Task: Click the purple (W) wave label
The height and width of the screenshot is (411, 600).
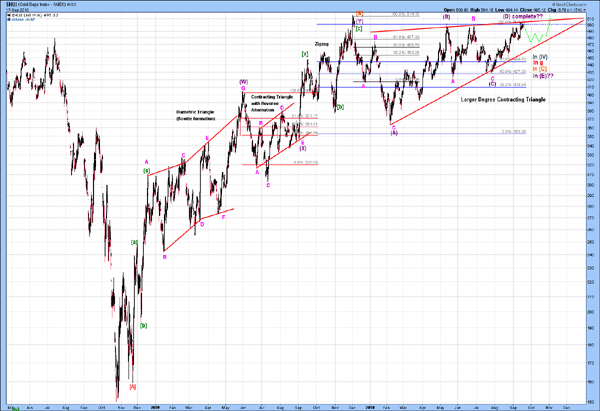Action: [243, 82]
